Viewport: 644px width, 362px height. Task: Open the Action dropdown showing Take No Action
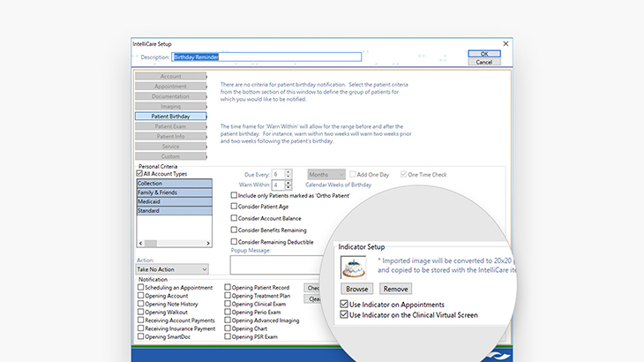pyautogui.click(x=172, y=269)
